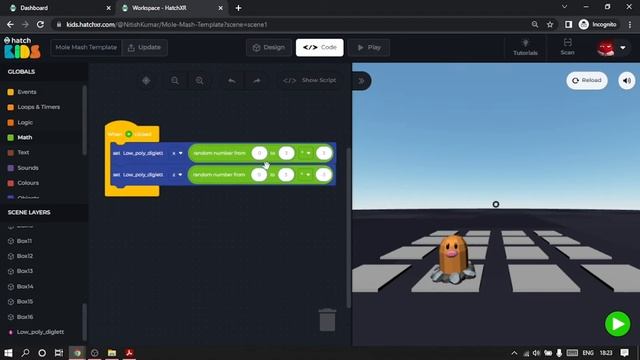Redo the last block change
640x360 pixels.
[x=256, y=81]
